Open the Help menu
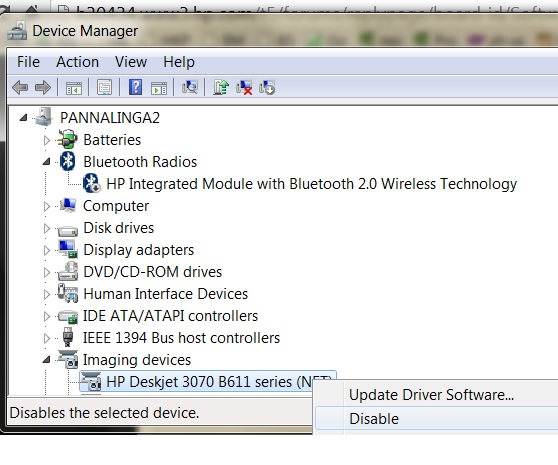Viewport: 558px width, 465px height. (x=179, y=62)
